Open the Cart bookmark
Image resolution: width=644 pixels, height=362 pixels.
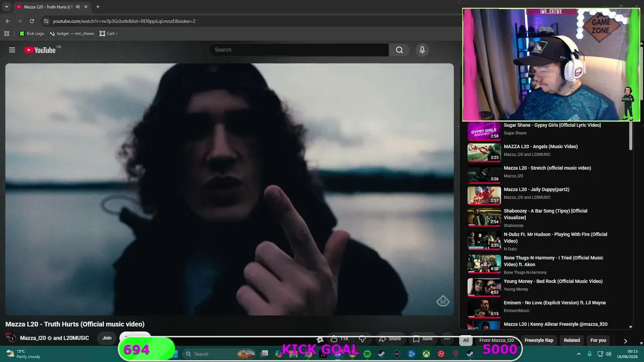(x=108, y=34)
